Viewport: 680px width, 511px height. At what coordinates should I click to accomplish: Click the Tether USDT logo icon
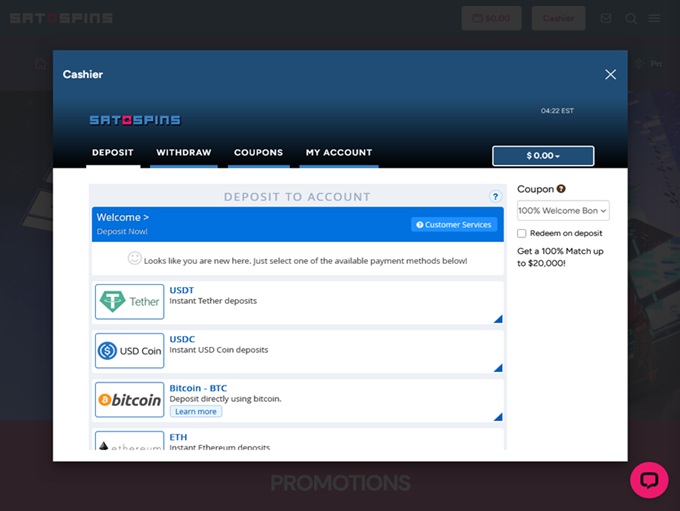[x=129, y=301]
